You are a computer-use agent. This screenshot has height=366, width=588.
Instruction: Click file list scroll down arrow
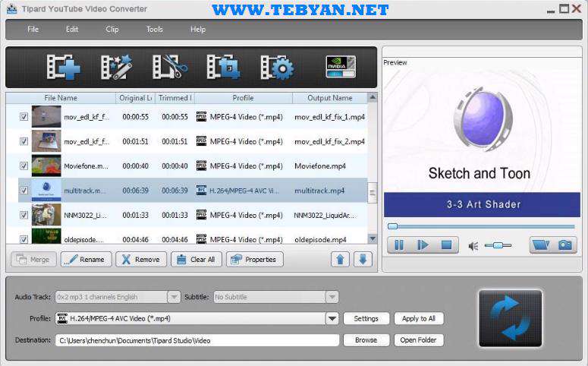(373, 238)
